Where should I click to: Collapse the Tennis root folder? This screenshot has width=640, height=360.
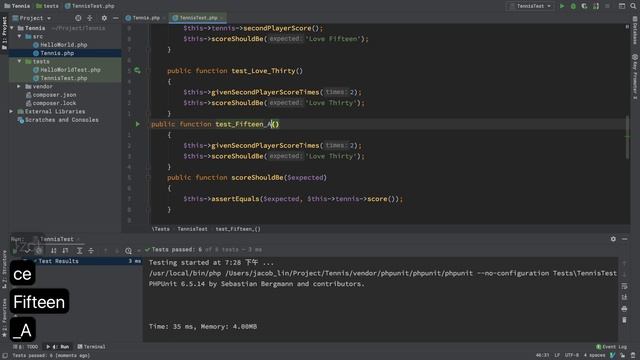click(12, 28)
